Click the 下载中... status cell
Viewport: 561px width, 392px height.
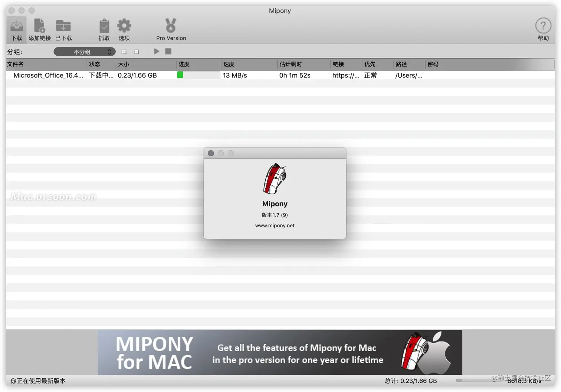click(x=101, y=75)
